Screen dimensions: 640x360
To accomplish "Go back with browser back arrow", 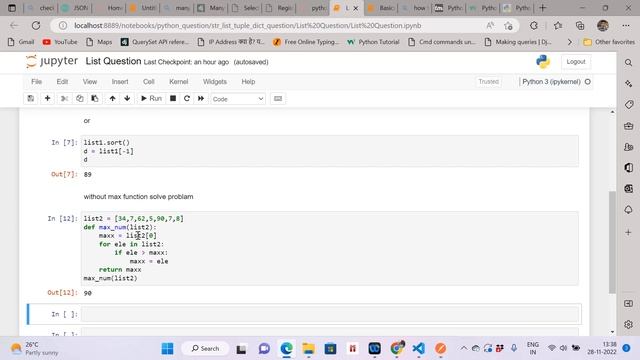I will click(14, 25).
